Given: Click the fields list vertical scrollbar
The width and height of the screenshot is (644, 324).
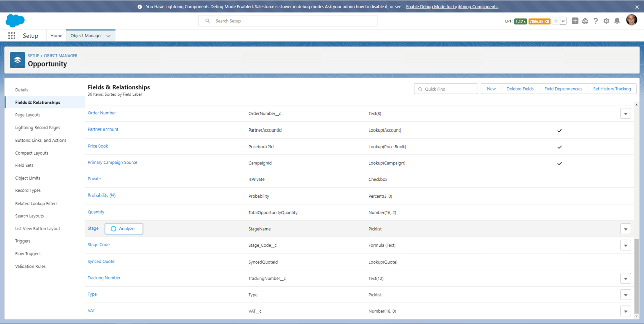Looking at the screenshot, I should click(x=636, y=276).
